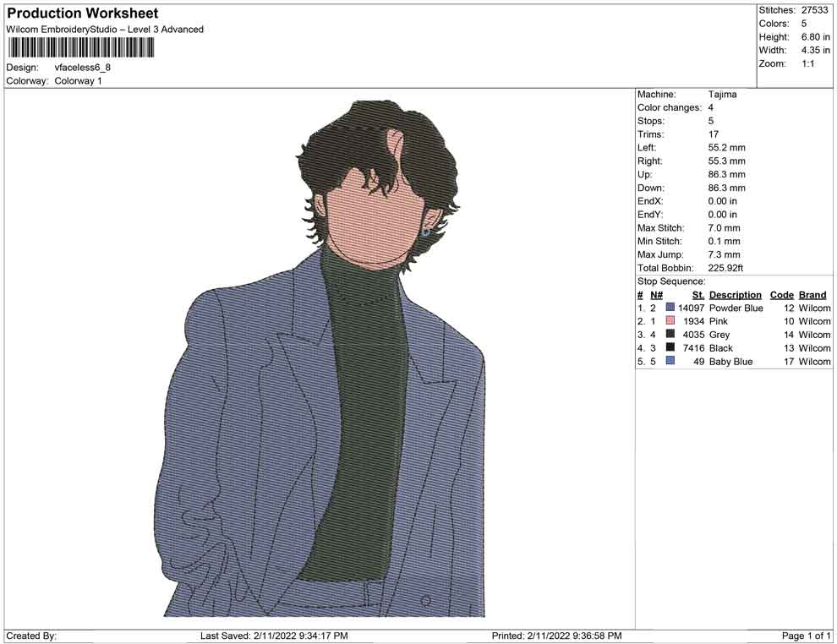Screen dimensions: 837x644
Task: Click the 'Code' column header
Action: (781, 295)
